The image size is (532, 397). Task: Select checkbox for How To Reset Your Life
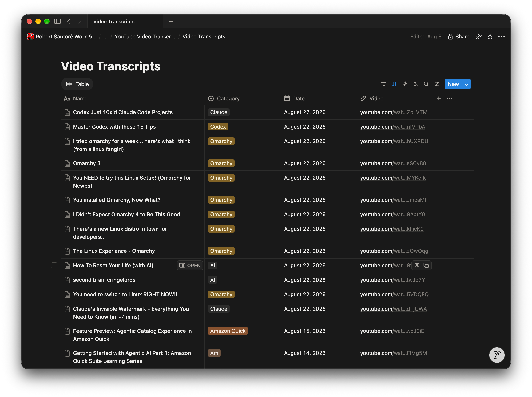[x=54, y=265]
